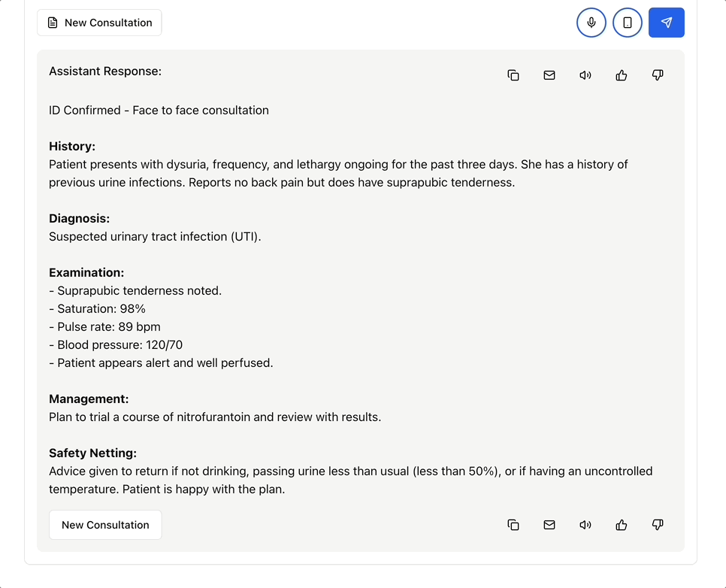726x588 pixels.
Task: Copy the report using the bottom copy icon
Action: pyautogui.click(x=513, y=525)
